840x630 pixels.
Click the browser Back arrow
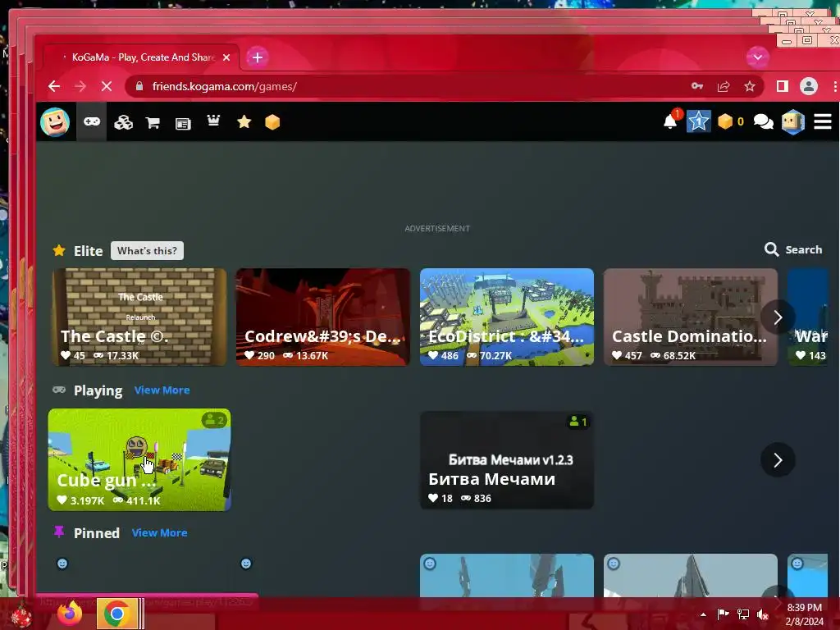coord(54,86)
